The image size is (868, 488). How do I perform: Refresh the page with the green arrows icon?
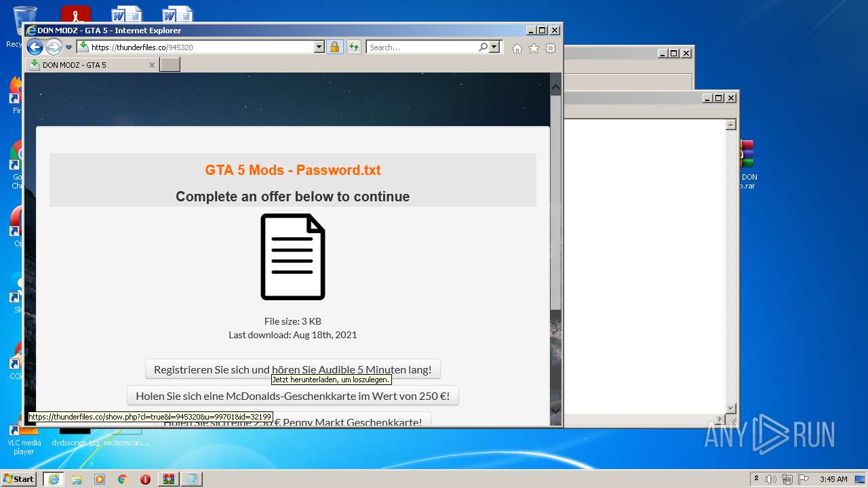(x=353, y=47)
